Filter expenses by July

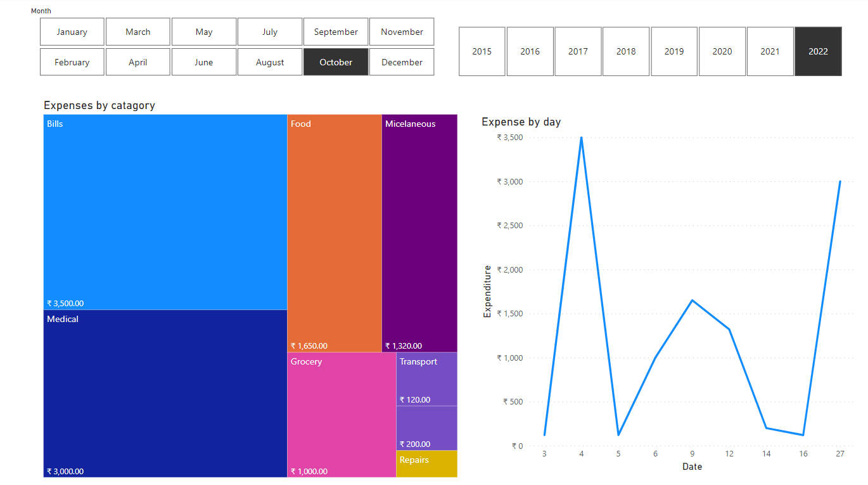click(269, 31)
